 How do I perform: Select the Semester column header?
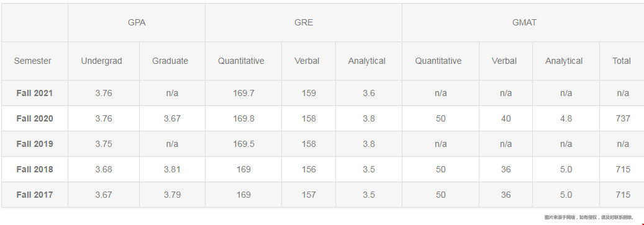pyautogui.click(x=33, y=61)
